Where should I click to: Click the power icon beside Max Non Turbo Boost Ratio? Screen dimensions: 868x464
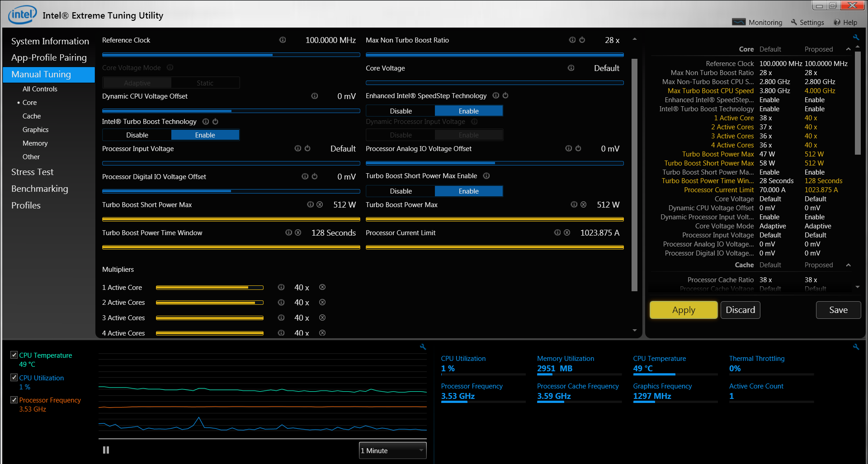[582, 40]
